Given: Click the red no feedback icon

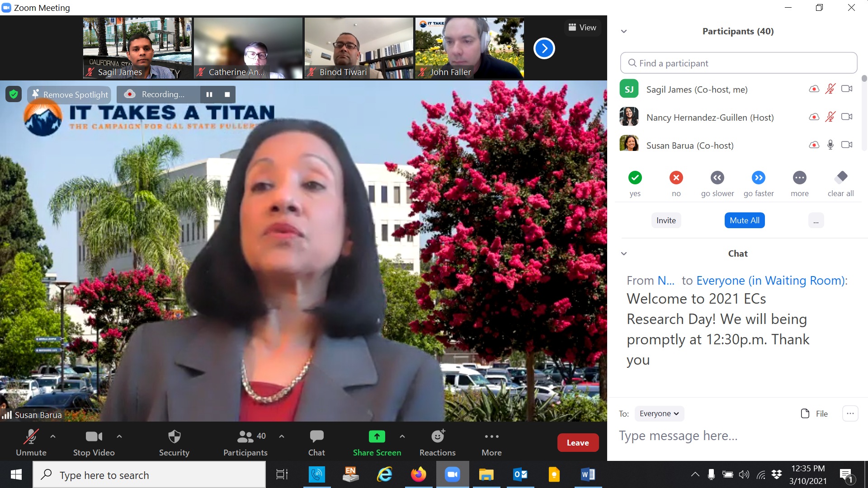Looking at the screenshot, I should coord(676,178).
